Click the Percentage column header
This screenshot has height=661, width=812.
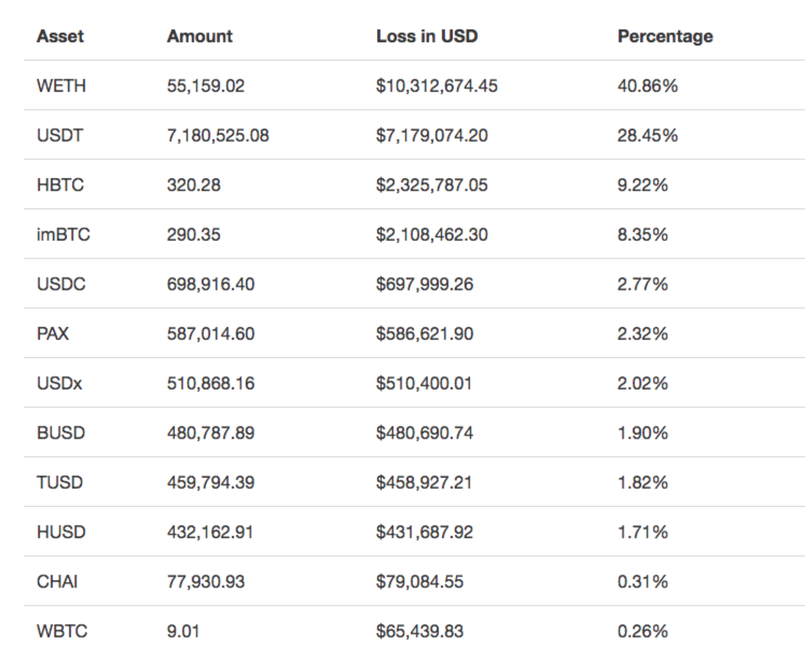point(665,36)
